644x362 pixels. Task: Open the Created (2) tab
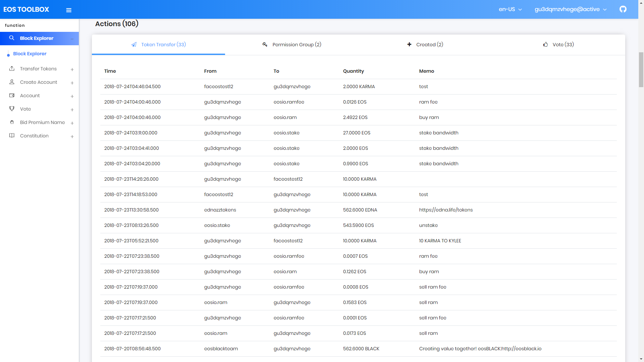(x=425, y=45)
